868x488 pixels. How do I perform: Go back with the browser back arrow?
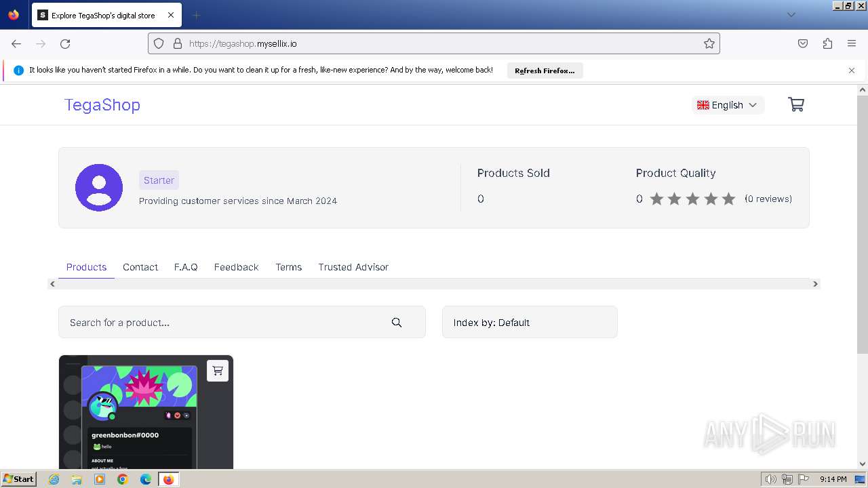16,43
